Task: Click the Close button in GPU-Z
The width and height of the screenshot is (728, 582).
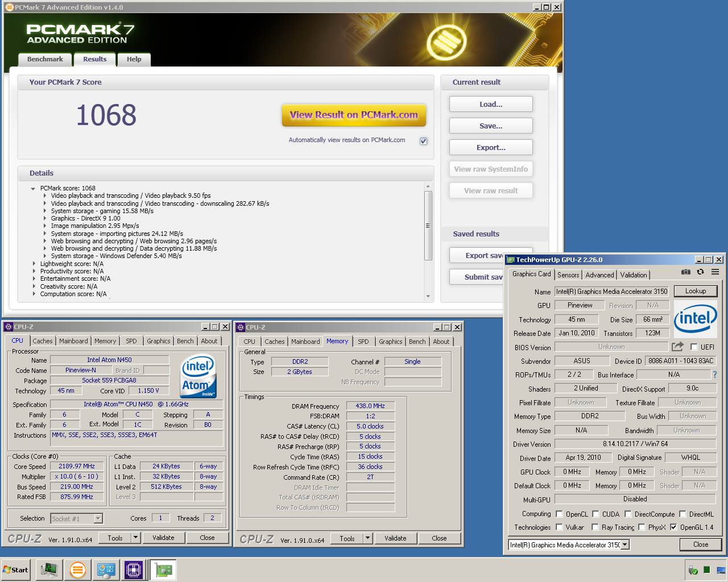Action: pyautogui.click(x=701, y=544)
